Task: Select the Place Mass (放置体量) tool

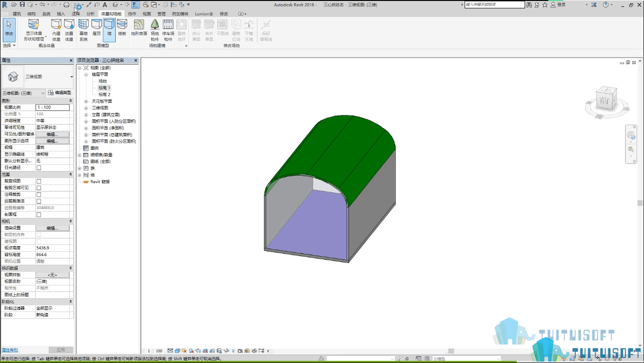Action: [x=69, y=30]
